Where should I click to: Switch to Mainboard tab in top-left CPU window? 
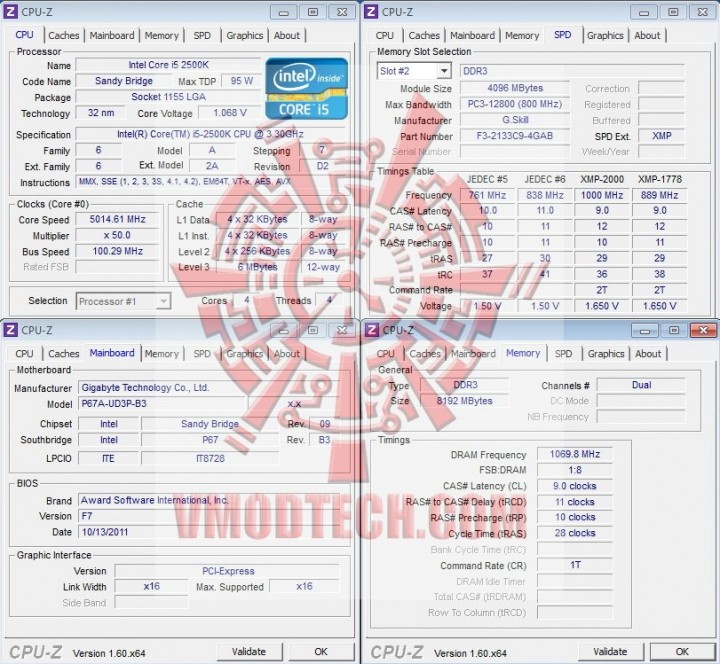112,35
